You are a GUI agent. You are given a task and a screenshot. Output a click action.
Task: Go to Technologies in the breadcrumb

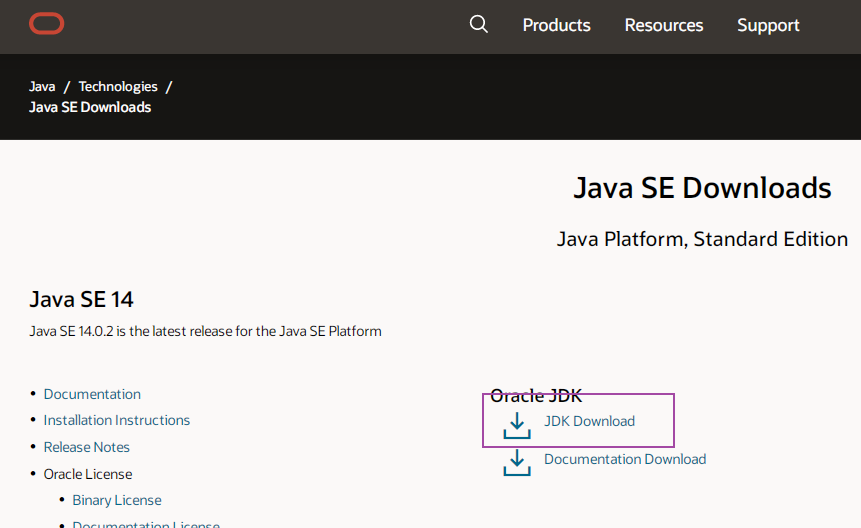(118, 87)
